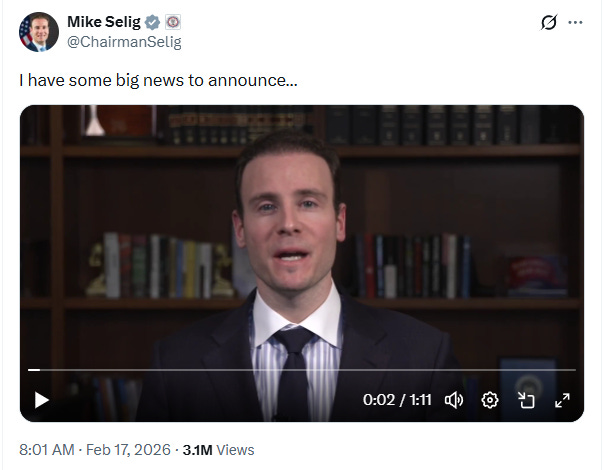
Task: Jump to the played white segment of seek bar
Action: pos(34,370)
